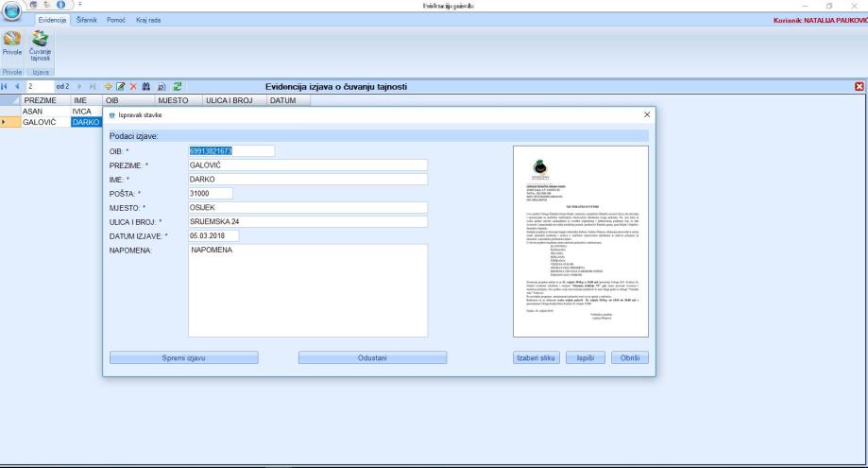
Task: Close the Evidencija izjava panel with red X
Action: point(859,86)
